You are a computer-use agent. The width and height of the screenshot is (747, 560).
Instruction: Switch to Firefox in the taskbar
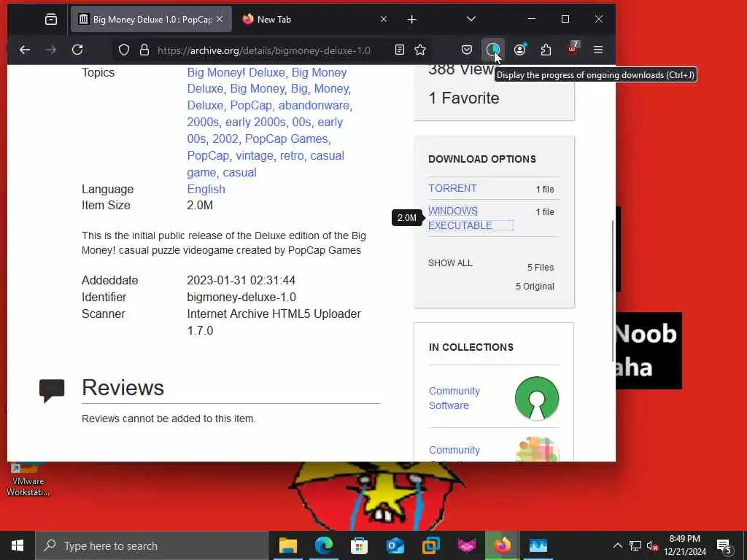click(502, 545)
